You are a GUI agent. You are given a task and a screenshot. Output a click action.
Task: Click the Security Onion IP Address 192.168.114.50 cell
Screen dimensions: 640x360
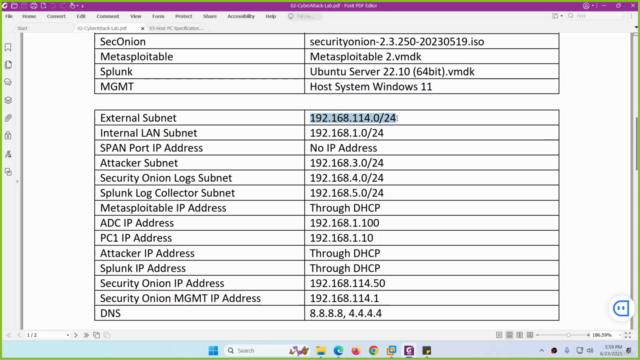431,283
